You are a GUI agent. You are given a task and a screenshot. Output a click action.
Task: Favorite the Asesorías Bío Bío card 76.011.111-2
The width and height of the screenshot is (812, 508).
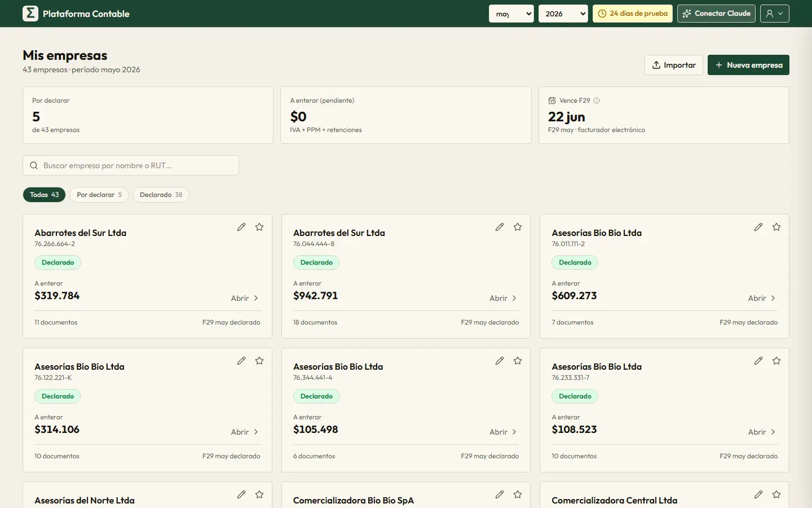coord(776,227)
